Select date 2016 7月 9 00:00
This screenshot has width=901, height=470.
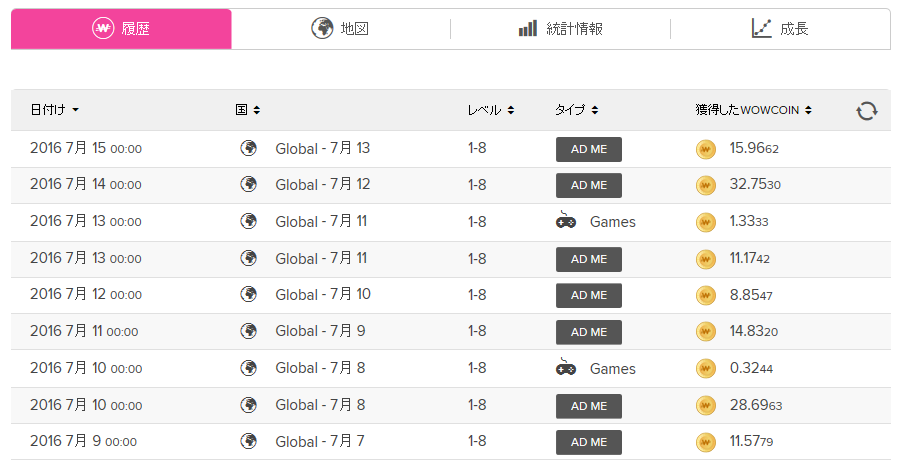[x=83, y=441]
